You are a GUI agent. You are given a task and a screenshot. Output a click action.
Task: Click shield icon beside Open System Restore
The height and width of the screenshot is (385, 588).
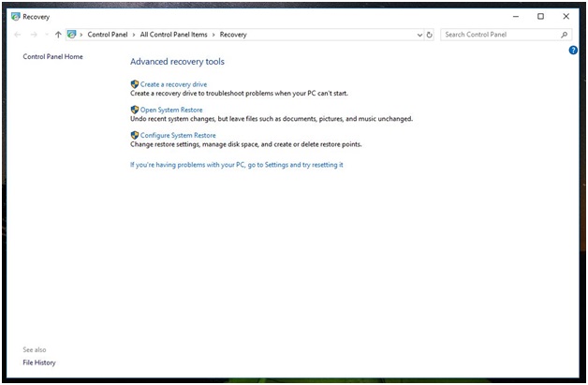[135, 110]
